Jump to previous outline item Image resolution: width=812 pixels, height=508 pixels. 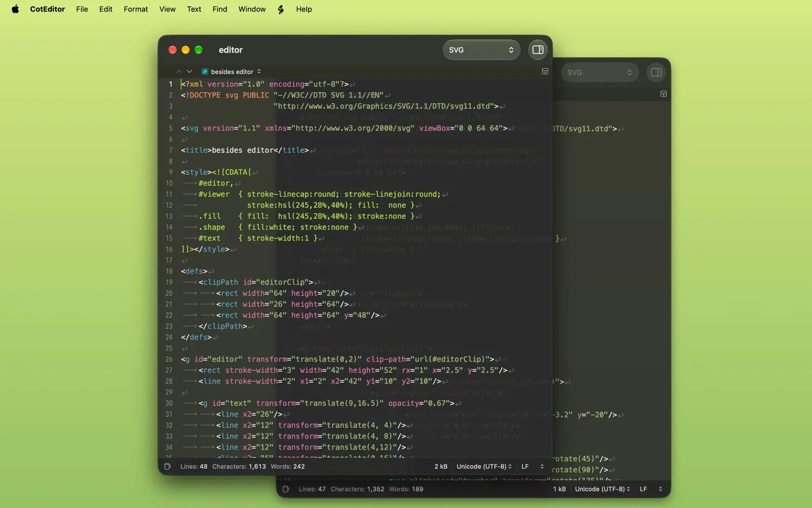click(179, 72)
